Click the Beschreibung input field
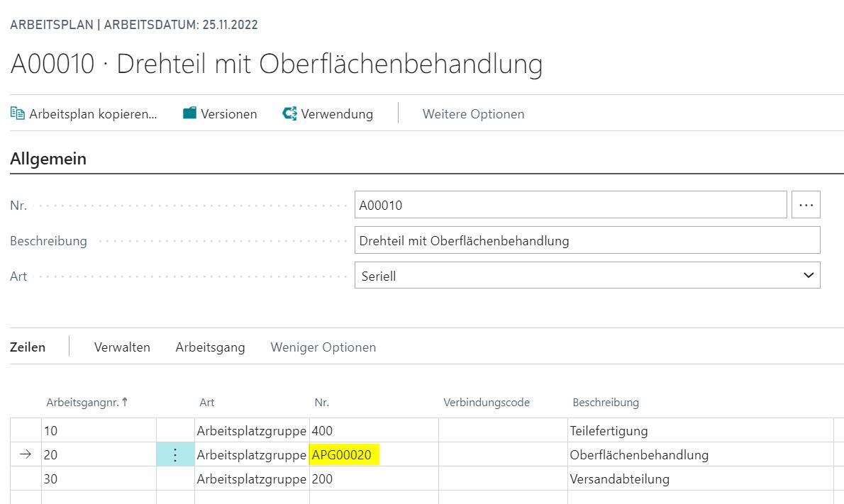 point(587,240)
